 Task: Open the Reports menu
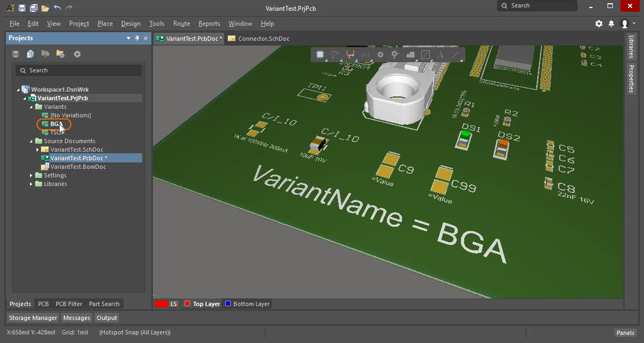pos(209,24)
